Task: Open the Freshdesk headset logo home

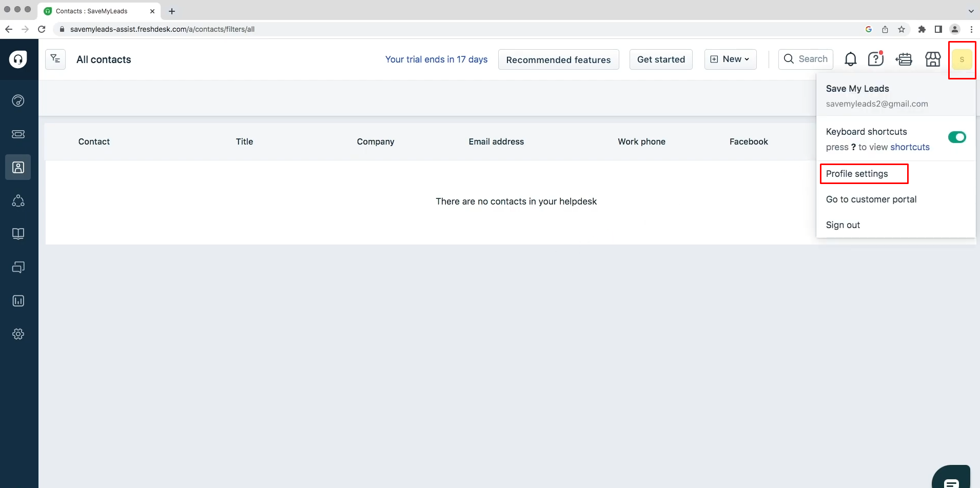Action: (x=18, y=59)
